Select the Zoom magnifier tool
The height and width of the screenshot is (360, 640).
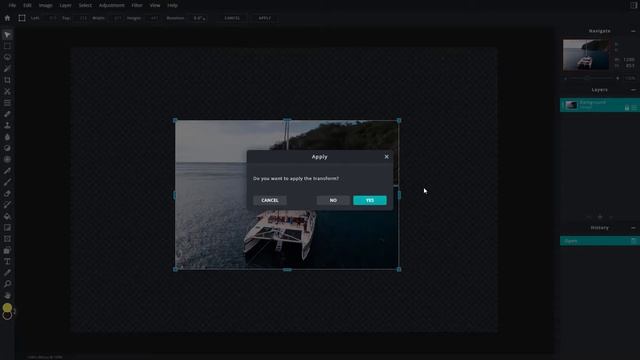(x=7, y=284)
